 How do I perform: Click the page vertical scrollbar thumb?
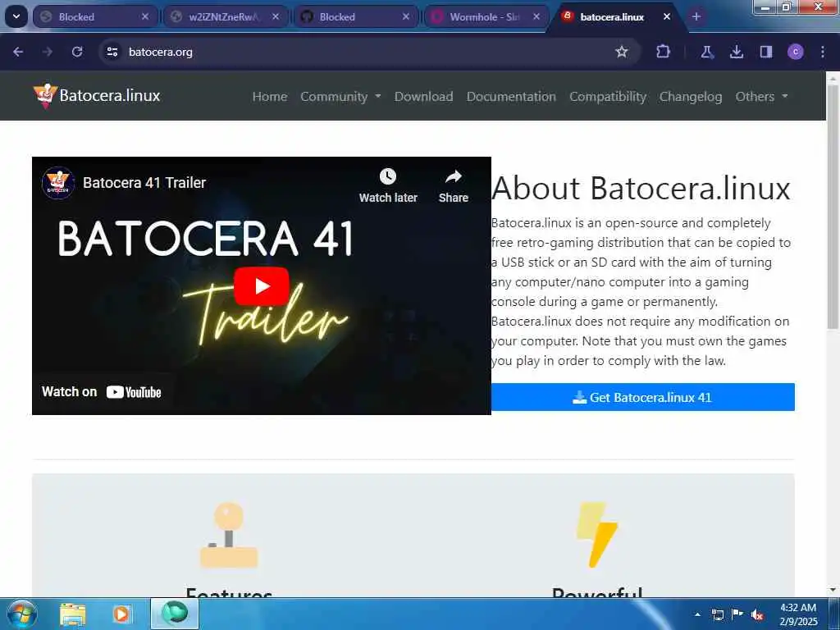(x=833, y=208)
